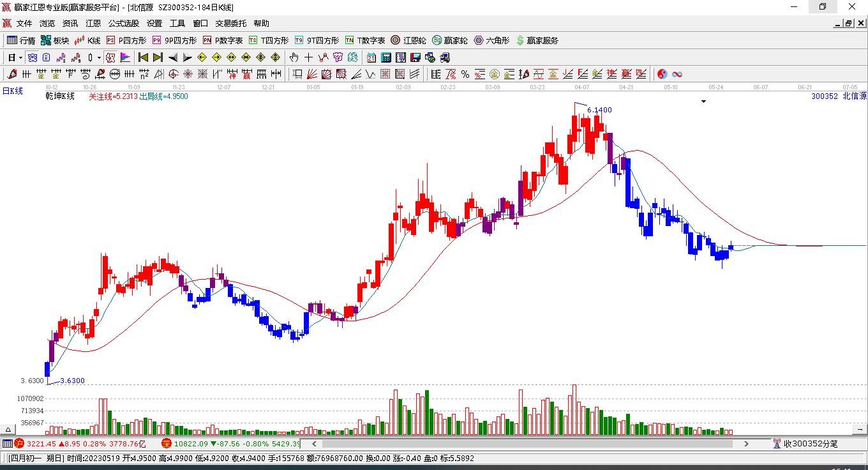The width and height of the screenshot is (868, 470).
Task: Step chart backward with black left triangle
Action: (x=173, y=57)
